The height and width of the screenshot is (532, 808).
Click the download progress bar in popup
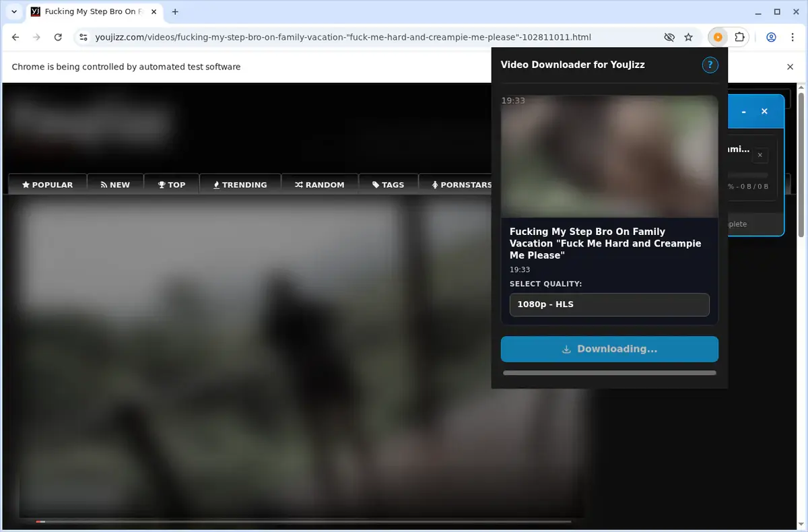click(609, 372)
